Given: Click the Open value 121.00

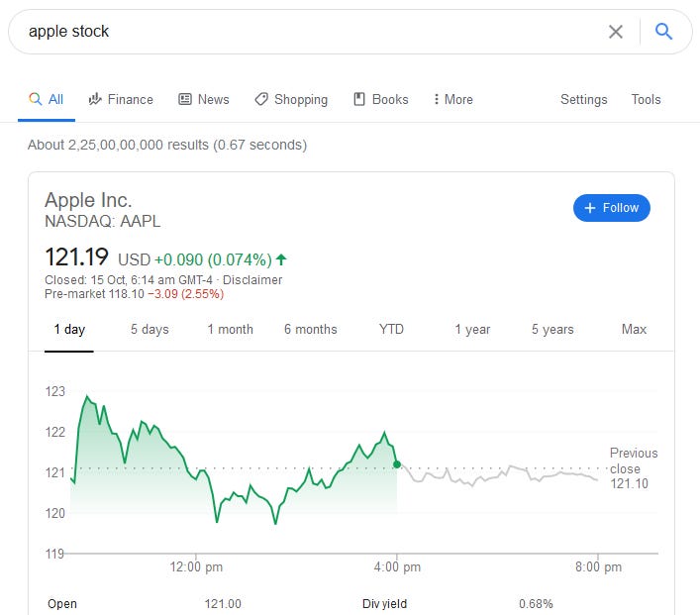Looking at the screenshot, I should [x=223, y=604].
